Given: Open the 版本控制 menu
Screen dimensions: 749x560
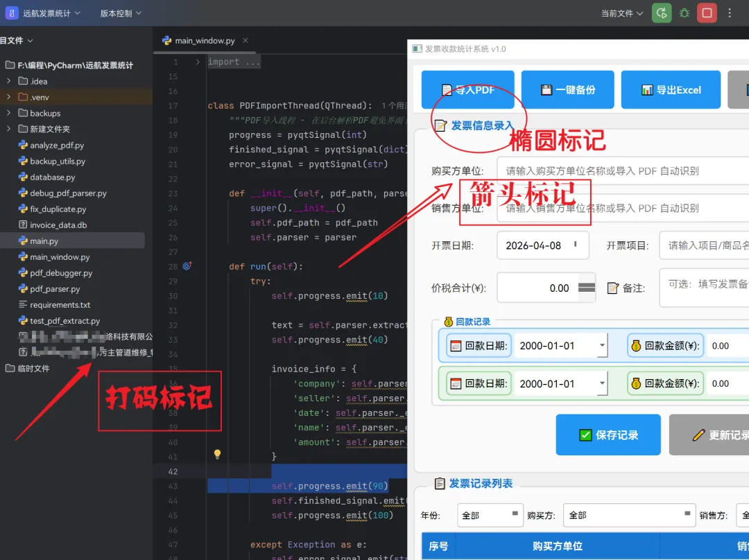Looking at the screenshot, I should (x=121, y=13).
